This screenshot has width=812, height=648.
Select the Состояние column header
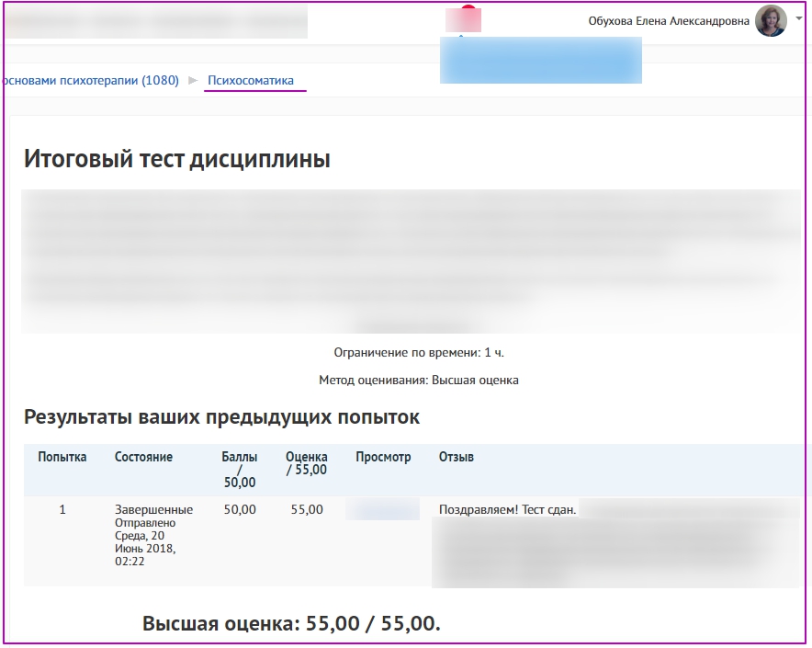tap(143, 457)
